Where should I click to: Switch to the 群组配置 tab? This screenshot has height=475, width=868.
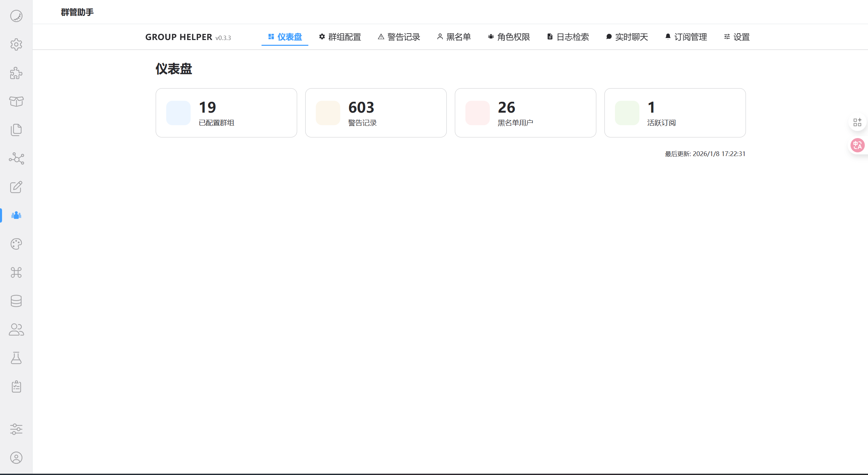pyautogui.click(x=340, y=37)
